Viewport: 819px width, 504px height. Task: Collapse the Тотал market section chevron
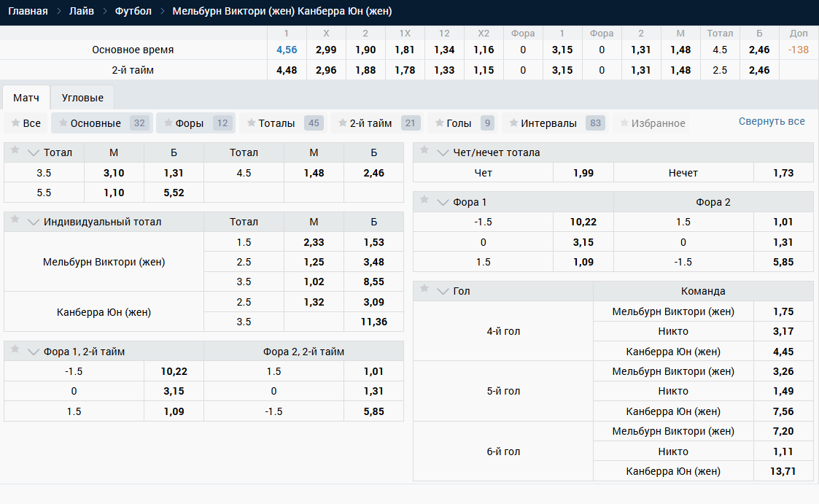tap(33, 153)
